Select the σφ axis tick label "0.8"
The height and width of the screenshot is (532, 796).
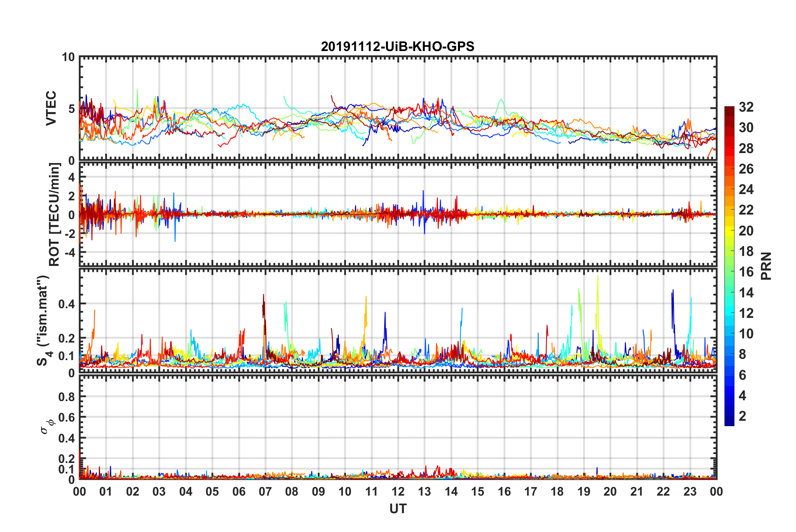67,396
